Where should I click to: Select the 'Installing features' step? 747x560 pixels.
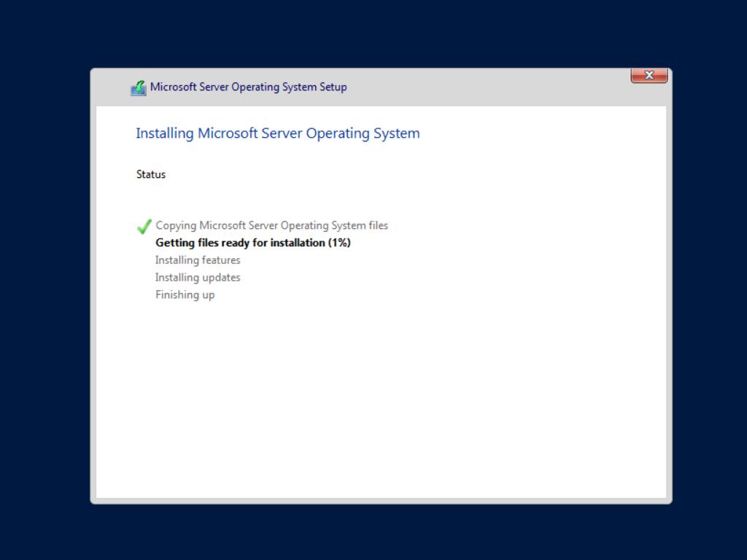(198, 260)
